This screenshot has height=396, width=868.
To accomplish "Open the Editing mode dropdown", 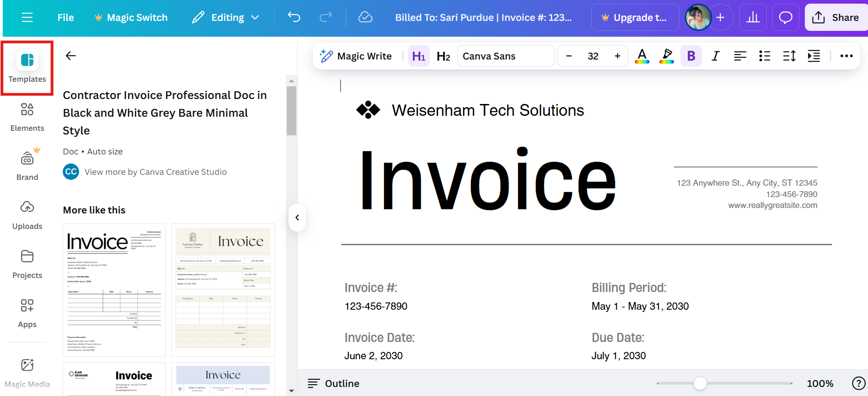I will [x=225, y=18].
